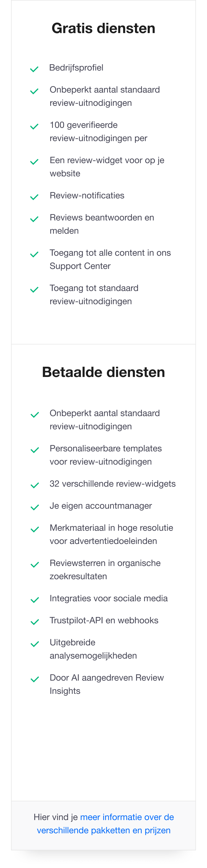Select the checkmark beside Reviews beantwoorden en melden
Viewport: 207px width, 868px height.
(34, 218)
